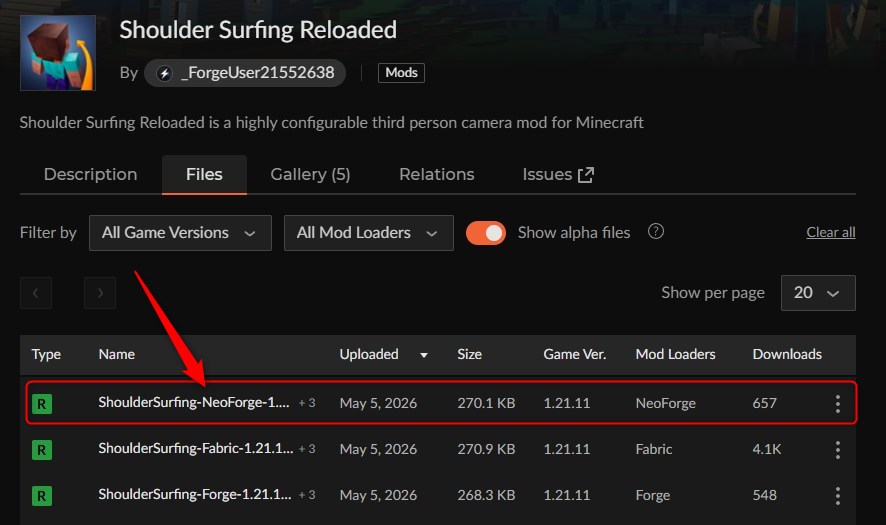Click the Type column header
886x525 pixels.
pyautogui.click(x=46, y=354)
